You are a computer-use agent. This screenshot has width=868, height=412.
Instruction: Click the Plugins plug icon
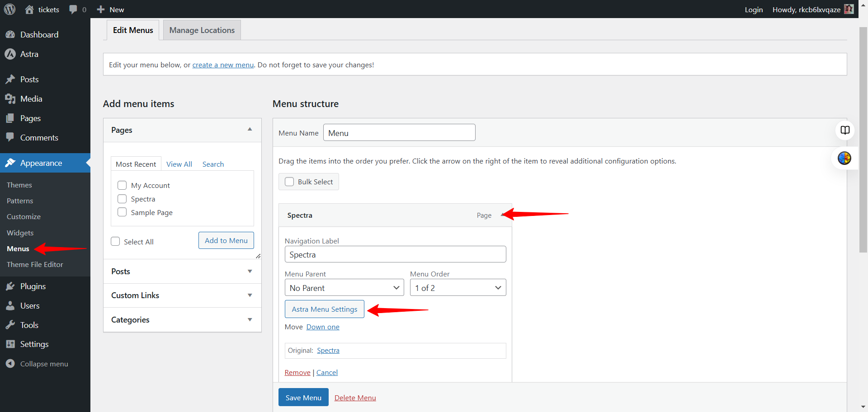click(10, 286)
